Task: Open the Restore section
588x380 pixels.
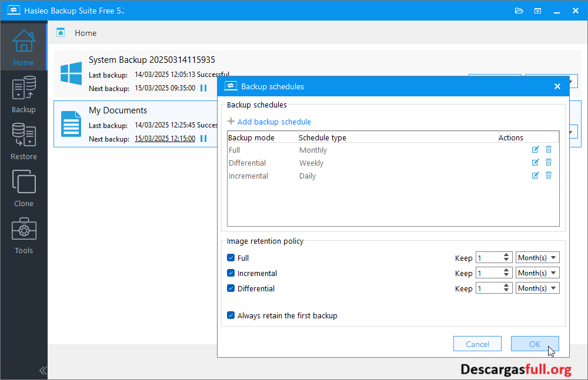Action: click(24, 141)
